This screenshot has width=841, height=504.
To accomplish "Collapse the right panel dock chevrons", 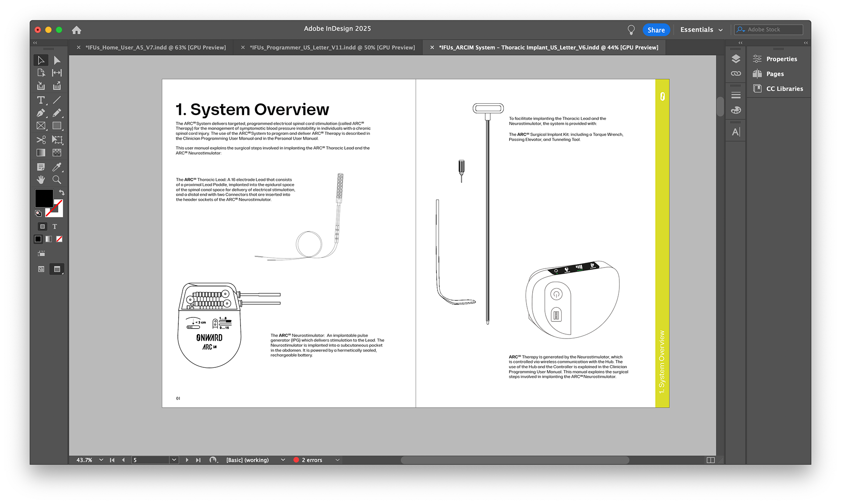I will (806, 42).
